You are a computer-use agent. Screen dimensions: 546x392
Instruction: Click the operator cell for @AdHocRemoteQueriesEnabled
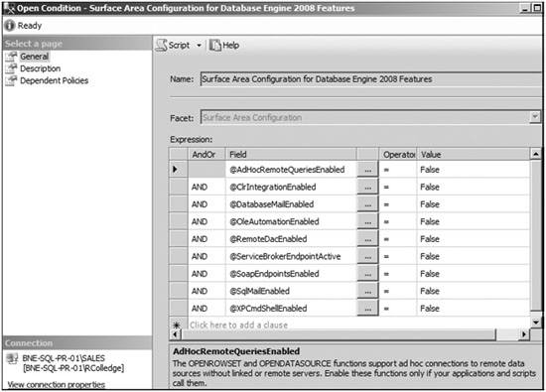[398, 170]
